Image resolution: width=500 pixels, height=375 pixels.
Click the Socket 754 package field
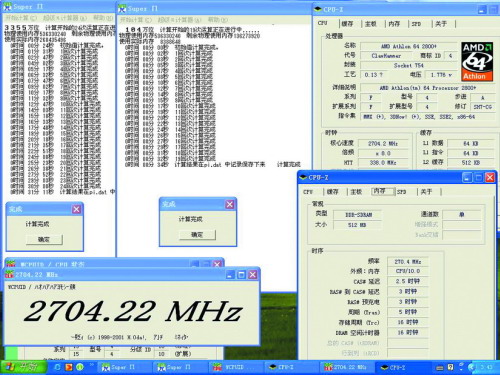[409, 65]
